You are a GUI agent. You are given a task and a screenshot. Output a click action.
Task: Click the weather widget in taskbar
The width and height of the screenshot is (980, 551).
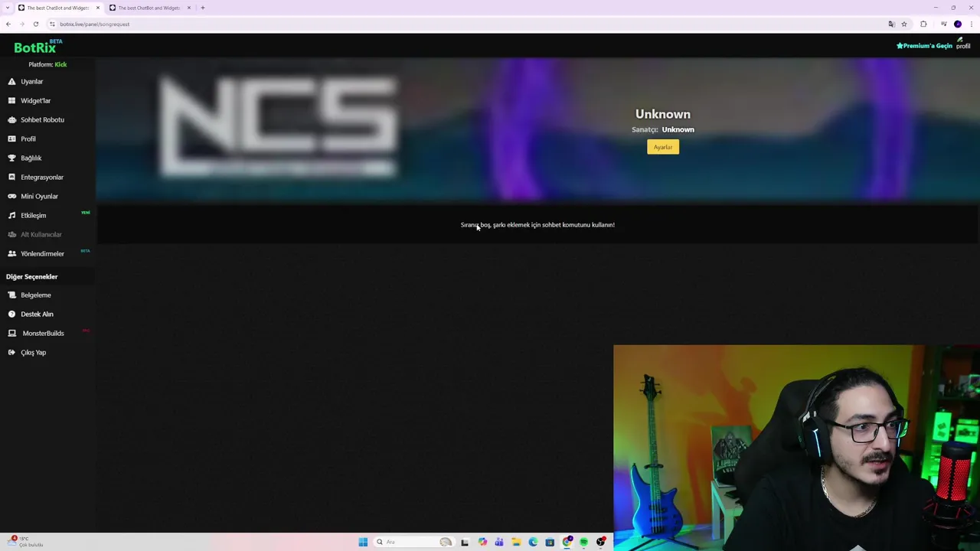coord(24,542)
